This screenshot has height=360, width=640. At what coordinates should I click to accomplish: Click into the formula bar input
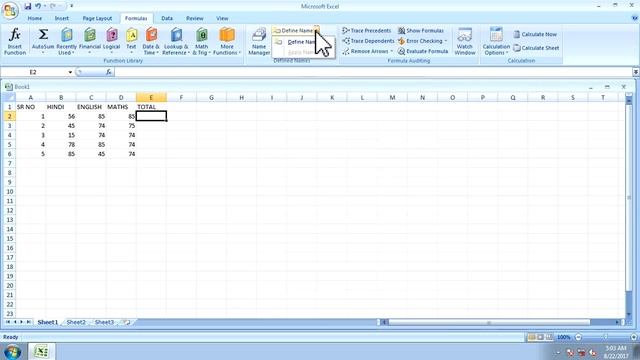click(373, 72)
